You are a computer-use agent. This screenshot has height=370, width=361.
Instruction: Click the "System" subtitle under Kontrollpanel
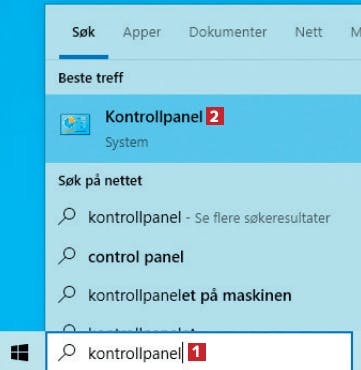pyautogui.click(x=127, y=142)
